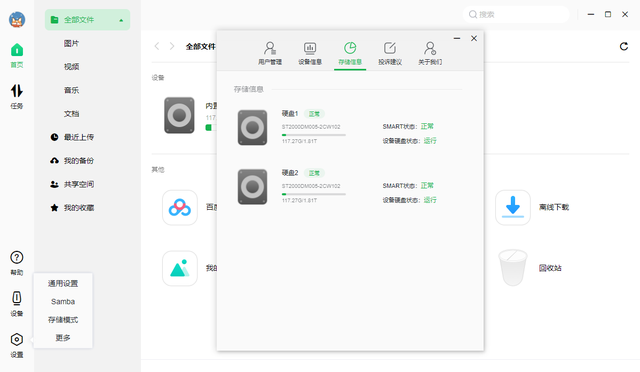The image size is (640, 372).
Task: Choose Samba from settings menu
Action: (x=63, y=301)
